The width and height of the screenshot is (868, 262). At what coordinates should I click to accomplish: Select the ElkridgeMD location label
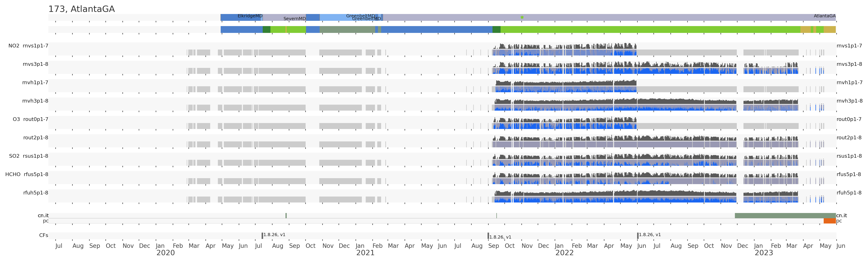point(250,16)
